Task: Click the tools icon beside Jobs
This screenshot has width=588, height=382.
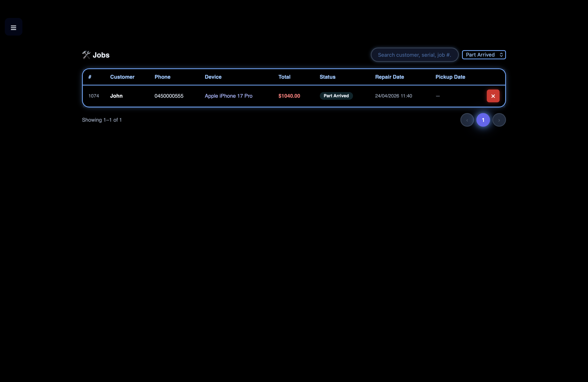Action: 86,55
